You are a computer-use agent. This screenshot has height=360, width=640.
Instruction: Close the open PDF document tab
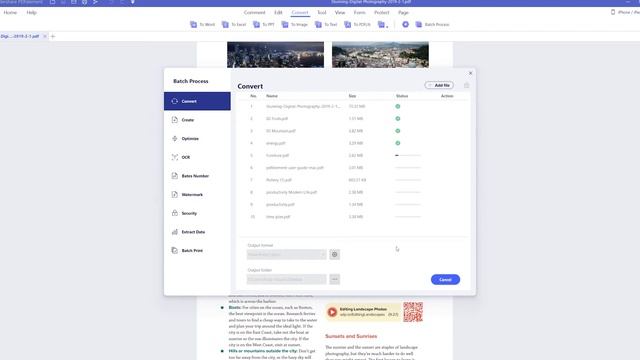[x=45, y=36]
